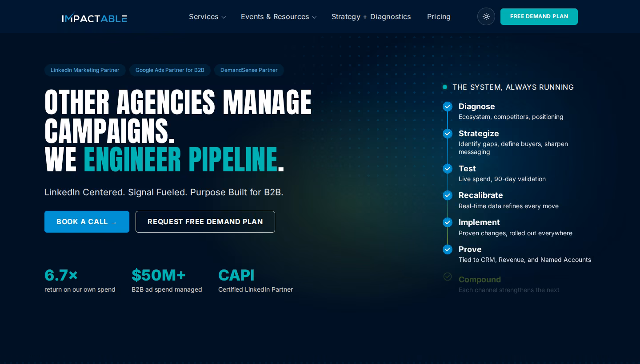The image size is (640, 364).
Task: Click the Google Ads Partner for B2B badge
Action: click(170, 70)
